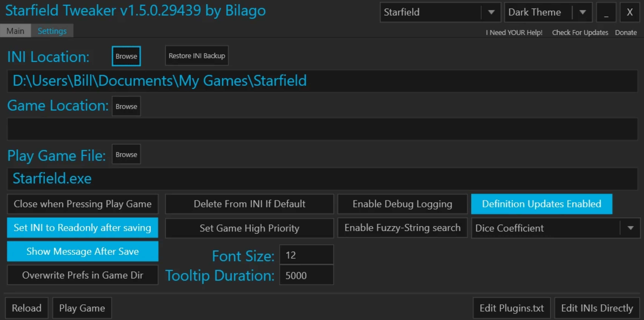644x320 pixels.
Task: Browse for the Game Location
Action: 126,106
